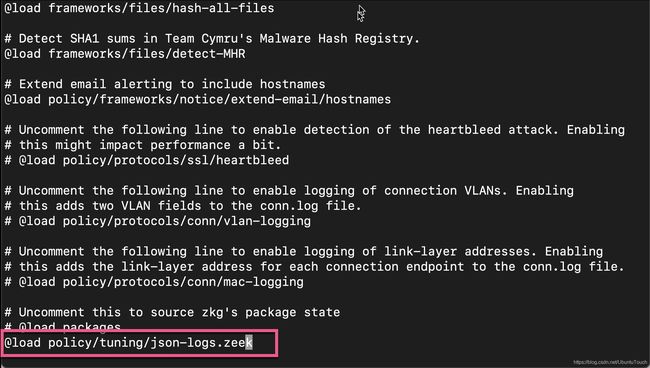Place cursor on the SHA1 sums comment
650x368 pixels.
(212, 39)
